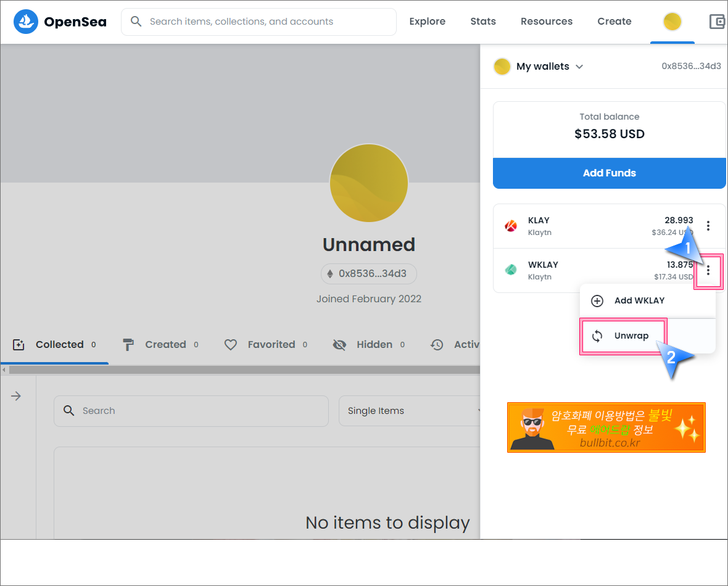Open the WKLAY row three-dot menu
Screen dimensions: 728x586
click(708, 270)
